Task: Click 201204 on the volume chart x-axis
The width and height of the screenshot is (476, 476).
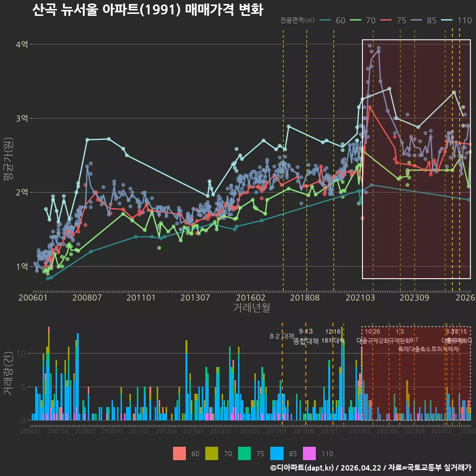Action: pos(167,431)
